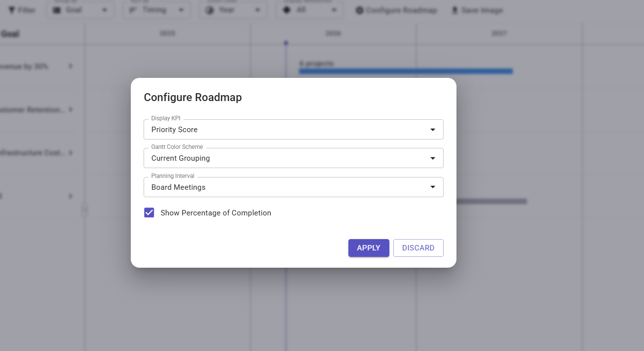Open the 'All' display dropdown in toolbar
The width and height of the screenshot is (644, 351).
pyautogui.click(x=309, y=10)
